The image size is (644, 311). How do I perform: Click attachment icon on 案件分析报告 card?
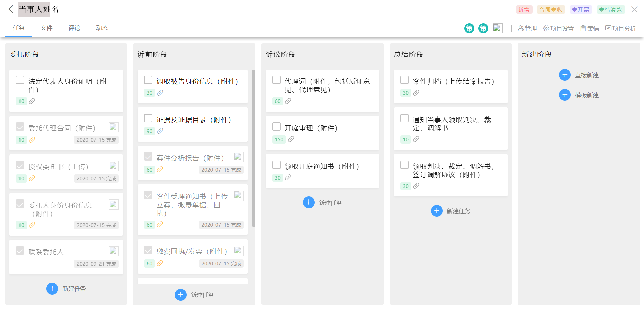160,170
